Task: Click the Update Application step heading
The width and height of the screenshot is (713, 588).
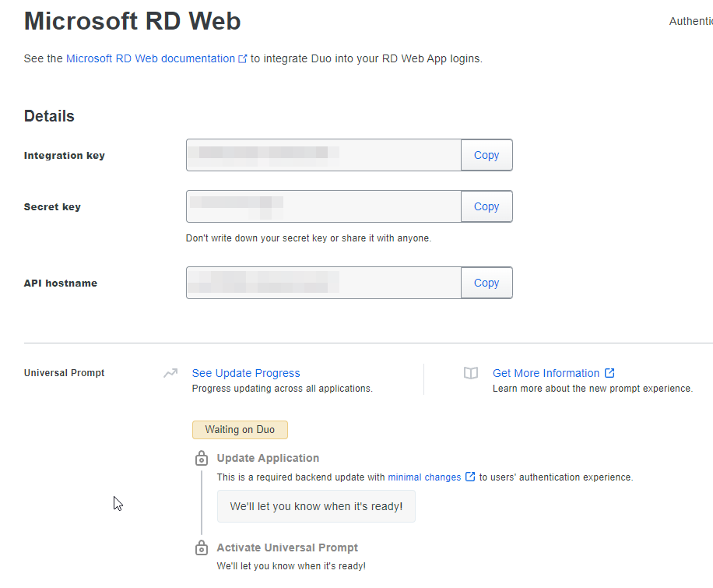Action: click(x=268, y=458)
